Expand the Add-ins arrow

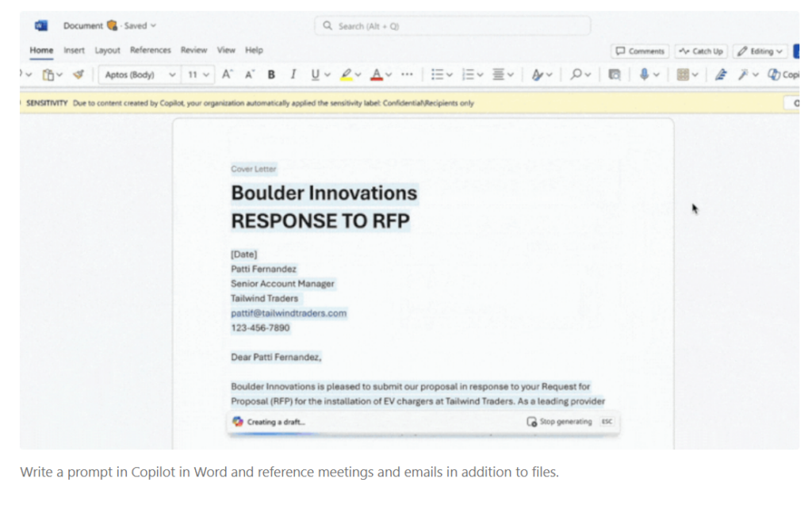[x=695, y=75]
